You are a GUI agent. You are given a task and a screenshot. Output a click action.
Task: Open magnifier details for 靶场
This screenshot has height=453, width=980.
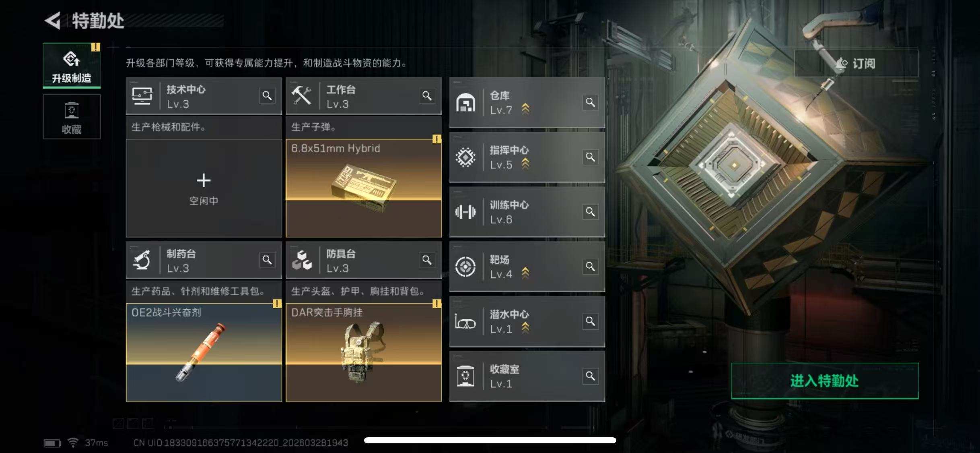pyautogui.click(x=590, y=267)
